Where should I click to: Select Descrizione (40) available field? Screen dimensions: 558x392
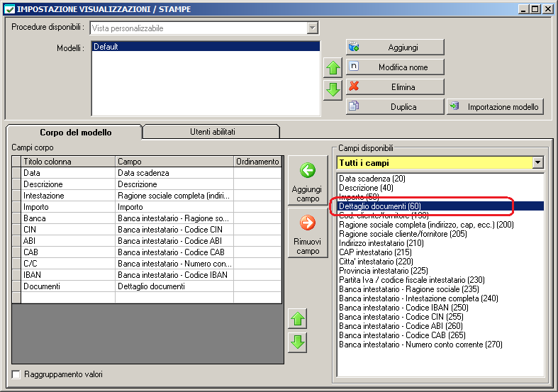click(440, 188)
